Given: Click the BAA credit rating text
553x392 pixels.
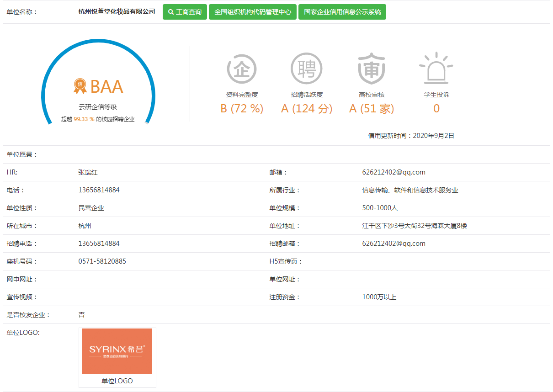Looking at the screenshot, I should [106, 86].
